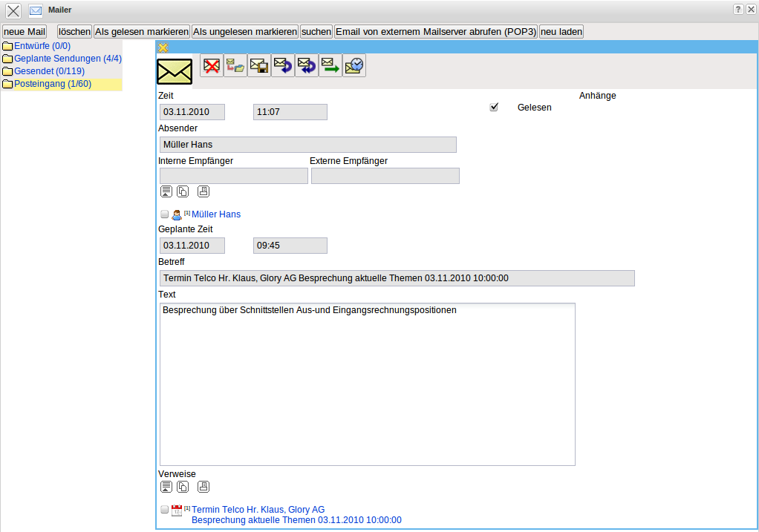759x532 pixels.
Task: Close the mail detail with yellow X
Action: (x=163, y=47)
